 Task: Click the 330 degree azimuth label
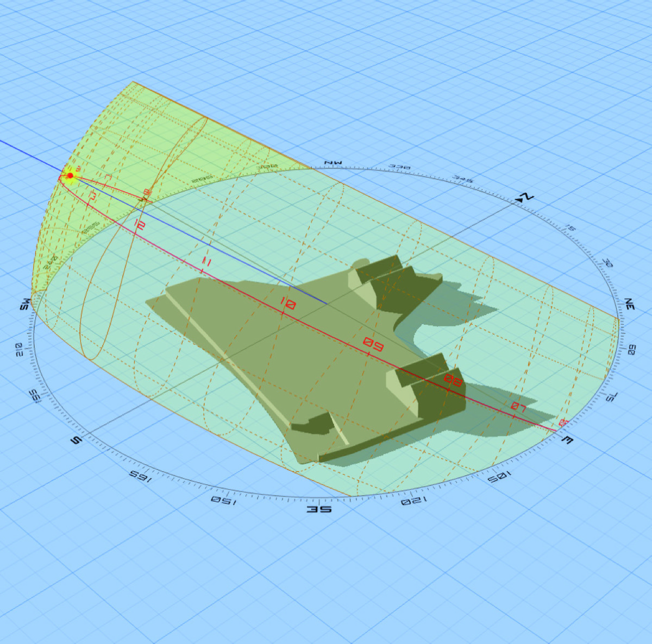point(400,167)
